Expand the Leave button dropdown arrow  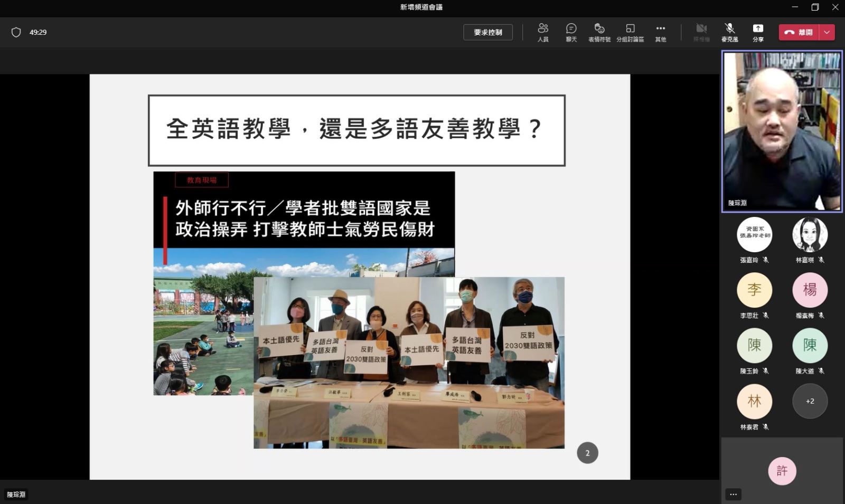tap(827, 32)
